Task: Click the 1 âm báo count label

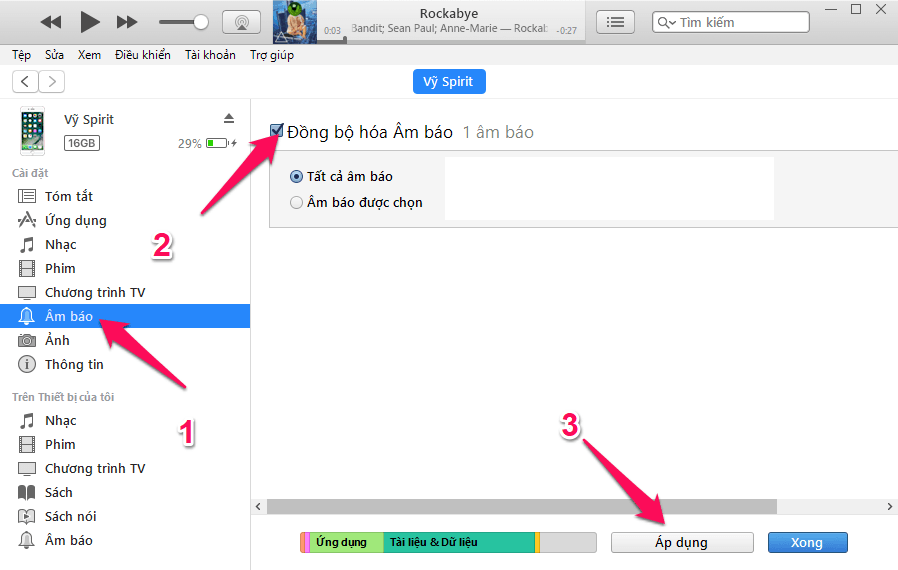Action: [498, 132]
